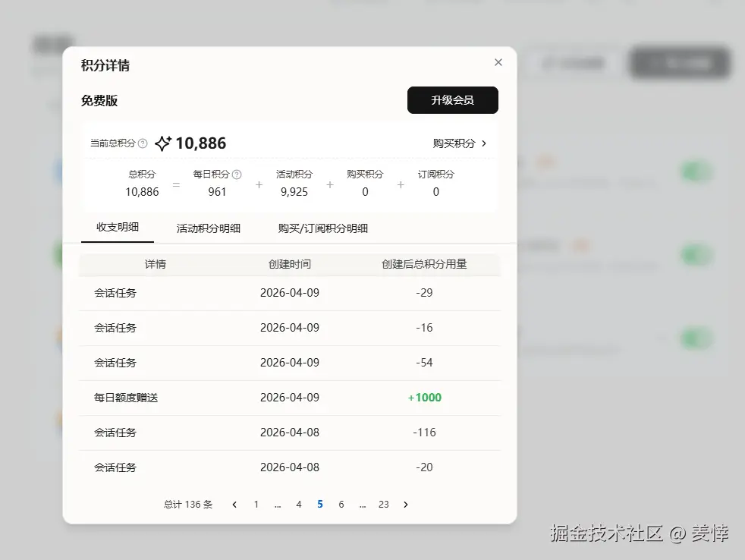The height and width of the screenshot is (560, 745).
Task: Expand the ellipsis between page 1 and 4
Action: click(278, 504)
